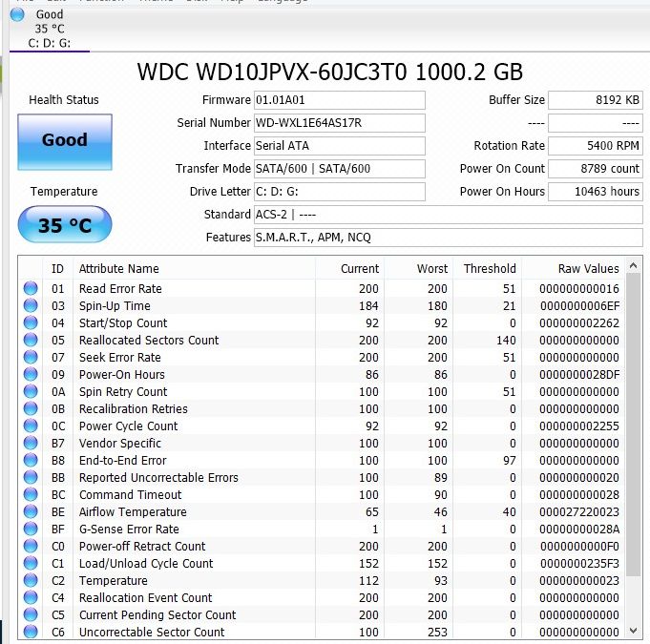Click status icon for Load/Unload Cycle Count
This screenshot has width=650, height=644.
(31, 563)
